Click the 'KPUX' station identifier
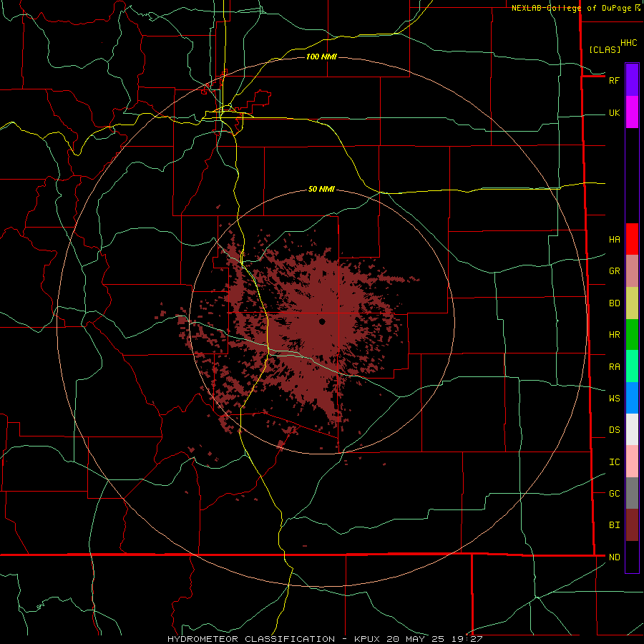 (367, 639)
